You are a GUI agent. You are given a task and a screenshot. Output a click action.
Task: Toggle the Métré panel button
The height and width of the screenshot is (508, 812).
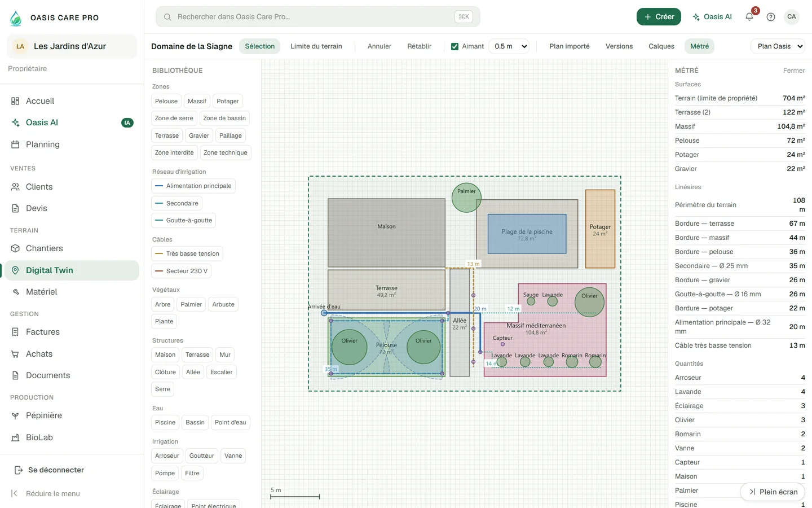tap(699, 46)
